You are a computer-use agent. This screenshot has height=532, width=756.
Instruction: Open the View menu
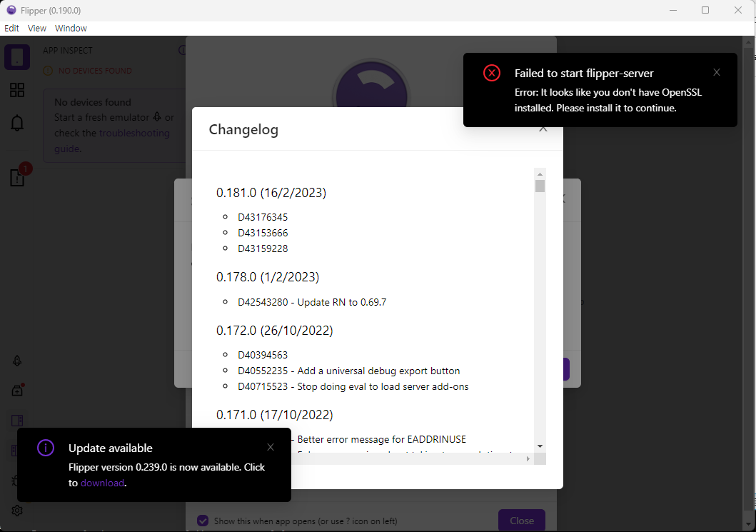click(36, 28)
